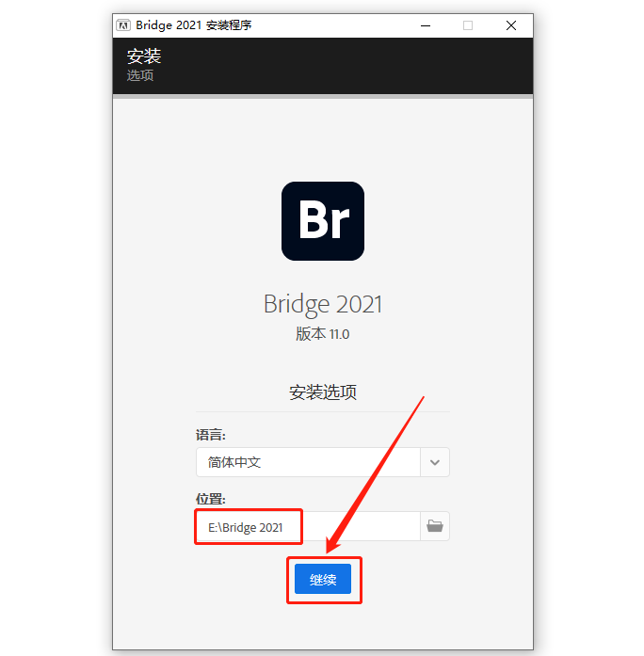The height and width of the screenshot is (656, 644).
Task: Click the E:\Bridge 2021 location field
Action: tap(308, 526)
